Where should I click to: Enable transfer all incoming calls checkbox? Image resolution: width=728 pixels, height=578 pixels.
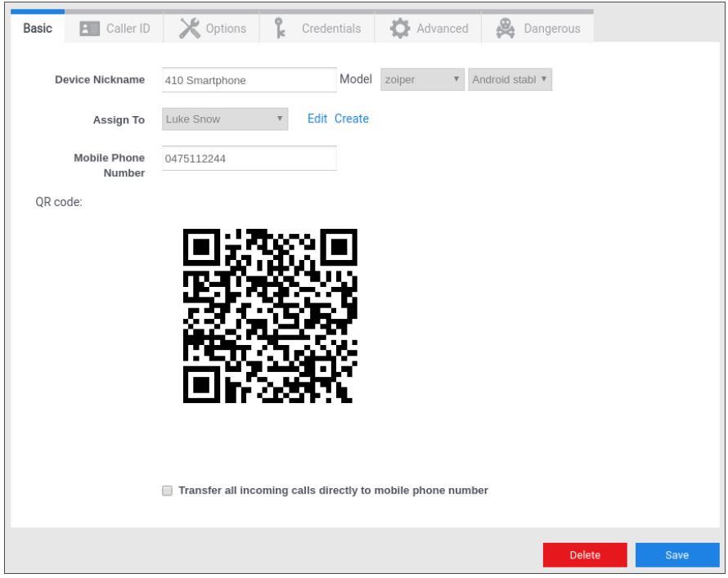click(x=167, y=491)
